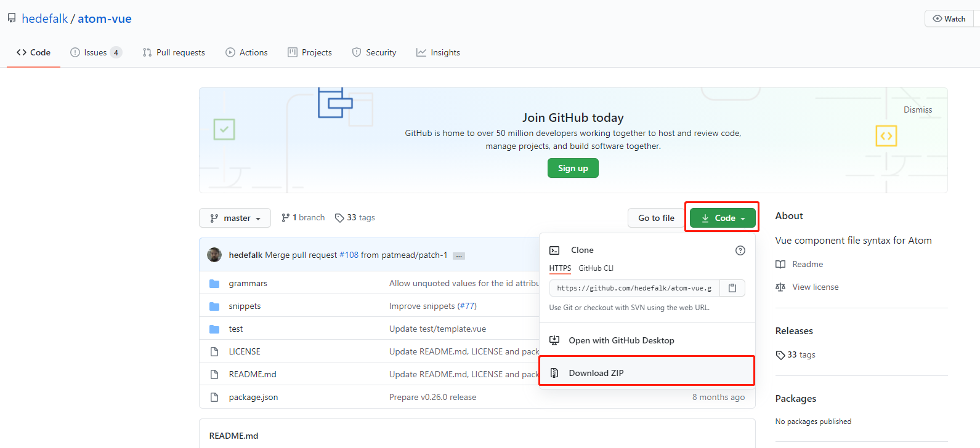Screen dimensions: 980x448
Task: Click the repository book icon beside hedefalk
Action: click(12, 18)
